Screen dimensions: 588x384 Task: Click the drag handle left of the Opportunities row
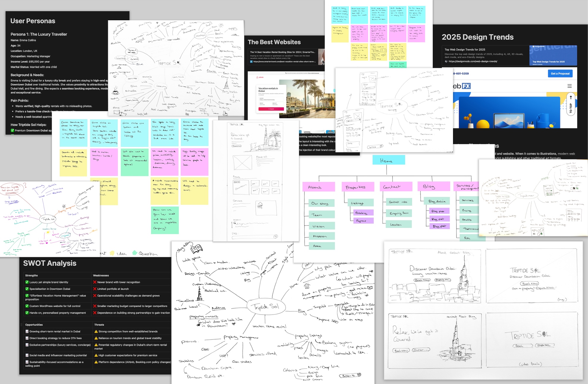(x=21, y=325)
